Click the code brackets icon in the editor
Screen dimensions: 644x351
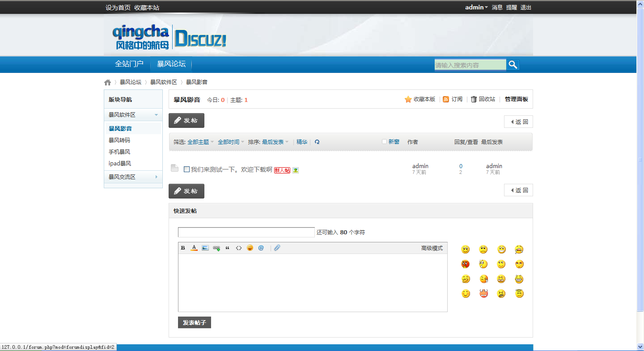point(239,248)
